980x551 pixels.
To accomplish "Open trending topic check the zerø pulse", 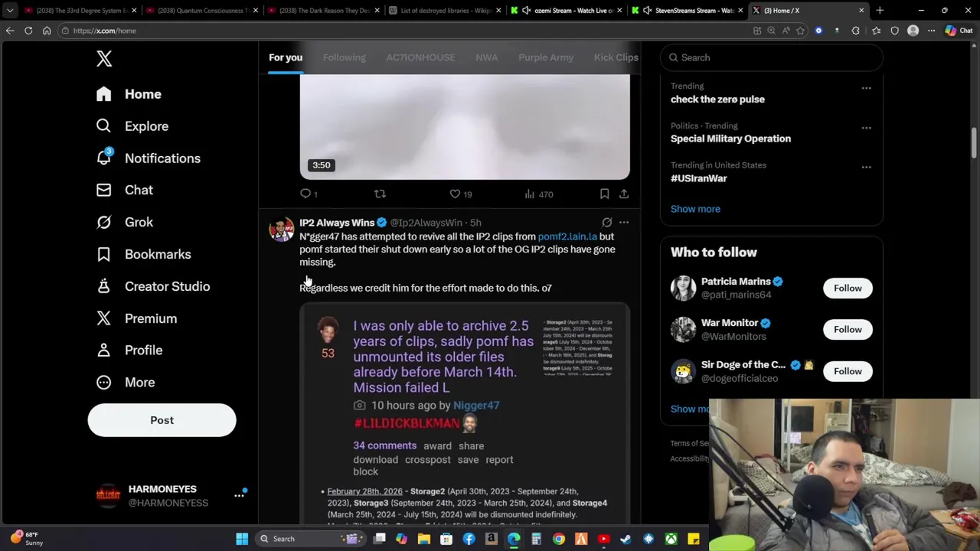I will [717, 99].
